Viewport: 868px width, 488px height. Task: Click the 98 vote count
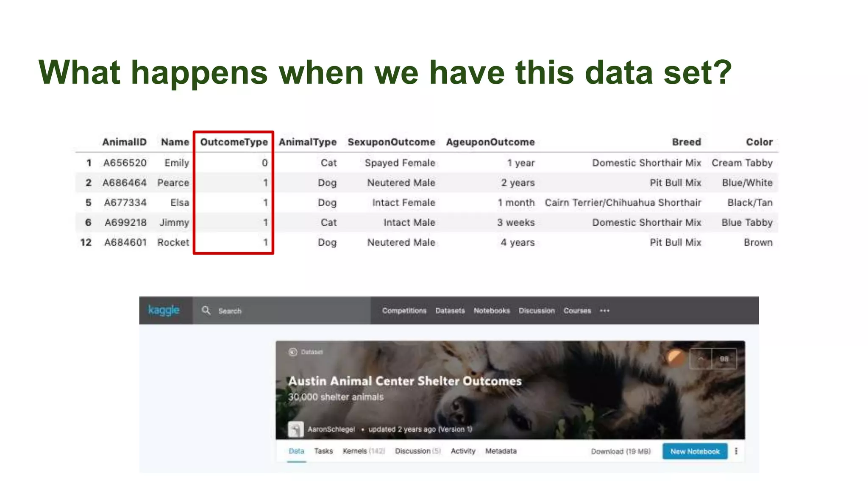click(724, 359)
